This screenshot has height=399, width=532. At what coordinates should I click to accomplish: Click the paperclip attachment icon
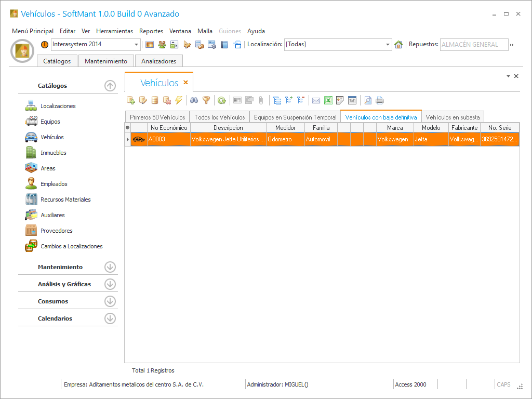pos(261,100)
